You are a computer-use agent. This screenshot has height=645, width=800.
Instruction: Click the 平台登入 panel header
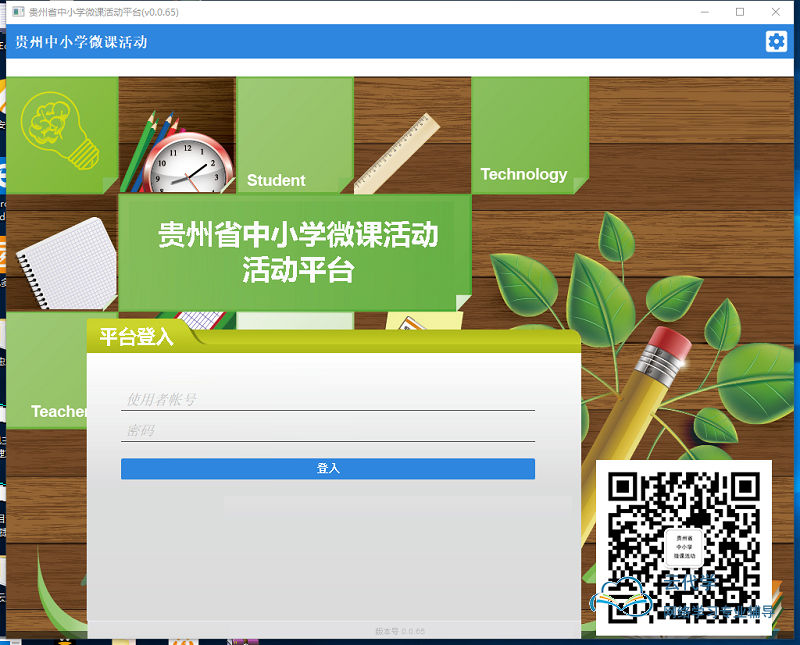(137, 337)
